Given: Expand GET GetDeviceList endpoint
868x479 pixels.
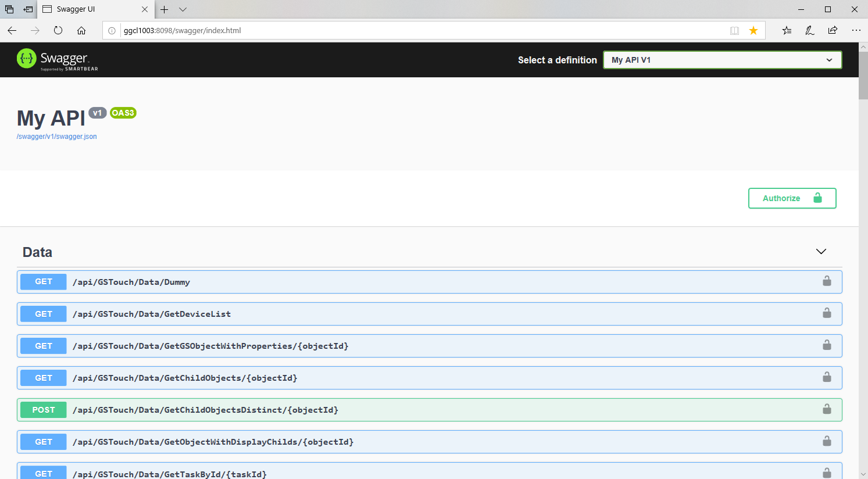Looking at the screenshot, I should pyautogui.click(x=430, y=314).
